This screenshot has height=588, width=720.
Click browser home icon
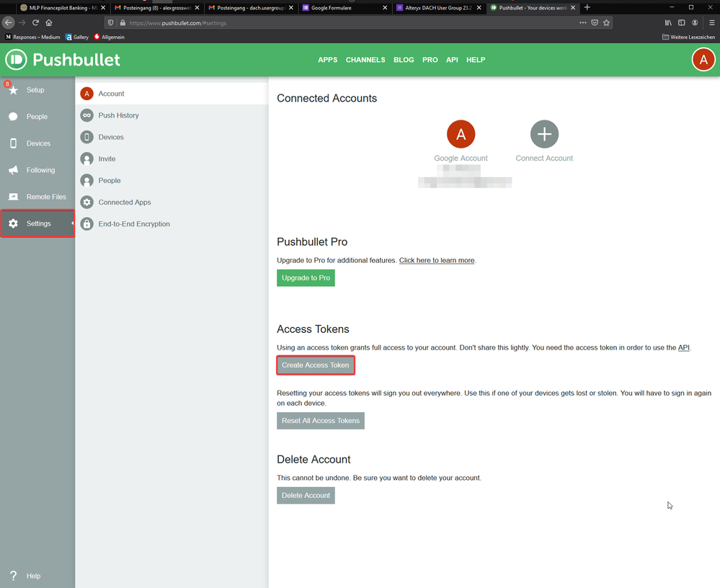pyautogui.click(x=49, y=22)
